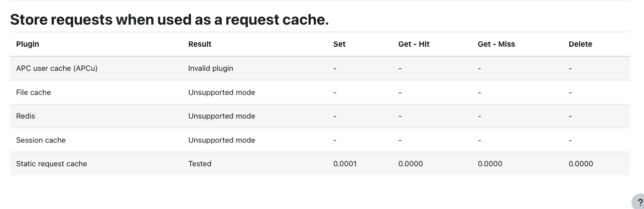Click the Set column header
Viewport: 644px width, 209px height.
[x=339, y=44]
